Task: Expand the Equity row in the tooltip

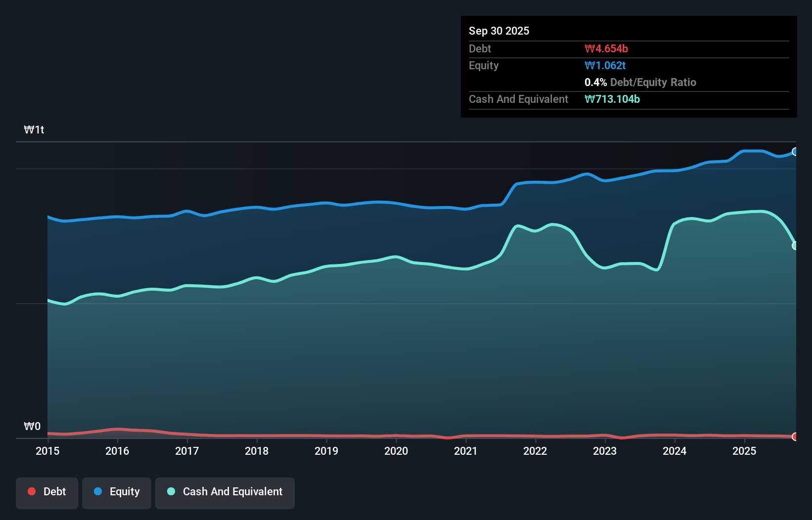Action: (484, 65)
